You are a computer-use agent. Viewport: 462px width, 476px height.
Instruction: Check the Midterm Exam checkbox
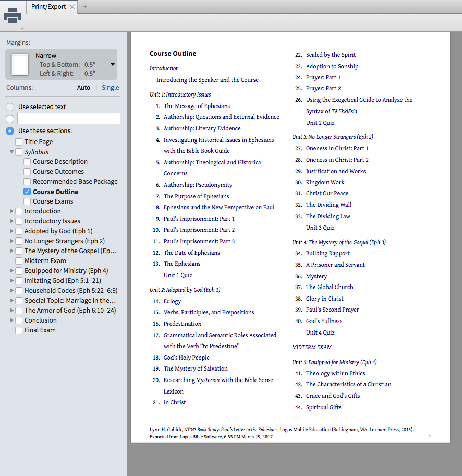coord(19,261)
